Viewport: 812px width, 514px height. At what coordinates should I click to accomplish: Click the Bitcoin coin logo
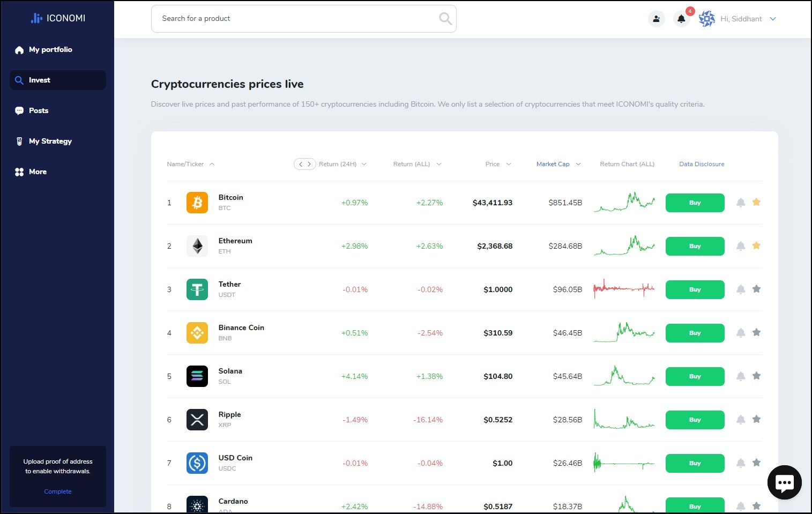coord(197,203)
